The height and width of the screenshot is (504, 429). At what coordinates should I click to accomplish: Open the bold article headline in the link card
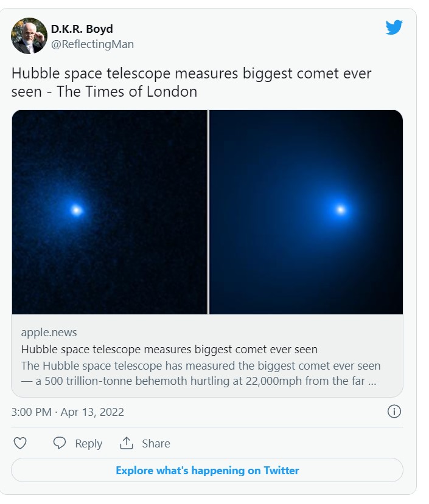[x=169, y=350]
